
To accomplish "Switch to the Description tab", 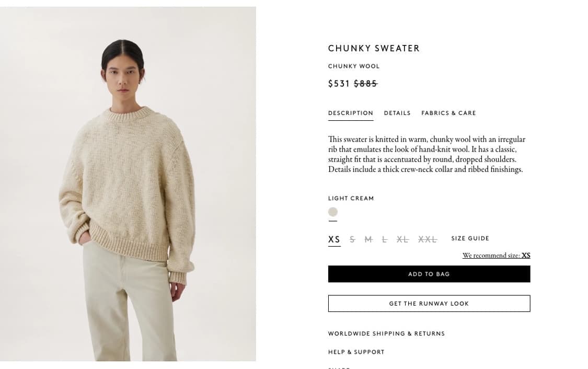I will (351, 113).
